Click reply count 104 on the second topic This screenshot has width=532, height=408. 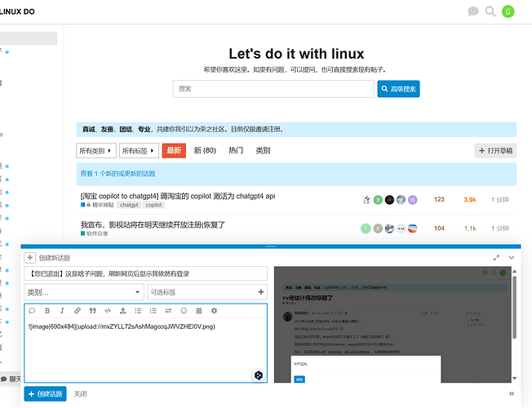tap(439, 228)
